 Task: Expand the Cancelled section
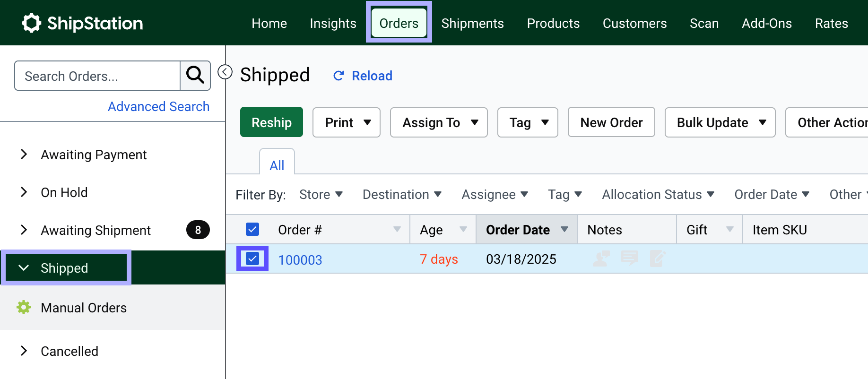click(24, 351)
